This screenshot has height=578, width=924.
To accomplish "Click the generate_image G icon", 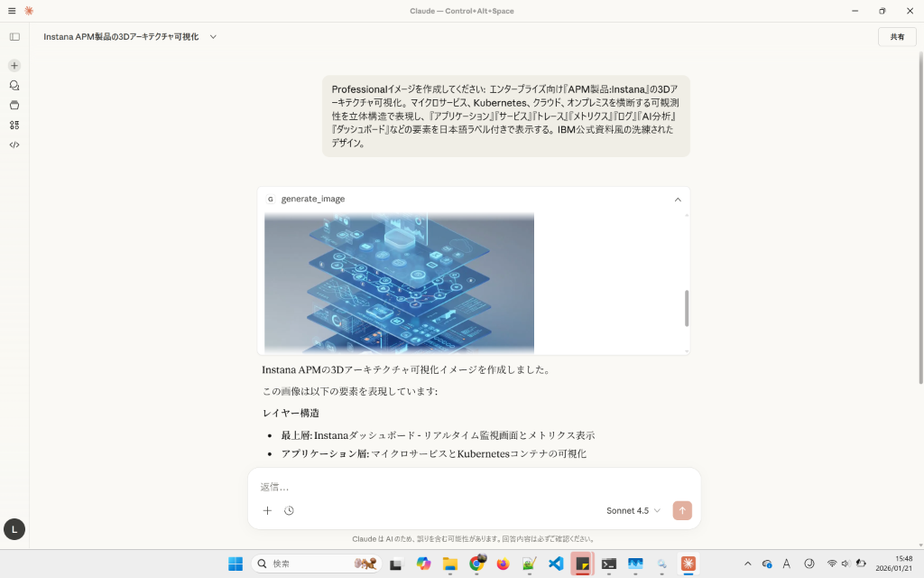I will [x=271, y=199].
